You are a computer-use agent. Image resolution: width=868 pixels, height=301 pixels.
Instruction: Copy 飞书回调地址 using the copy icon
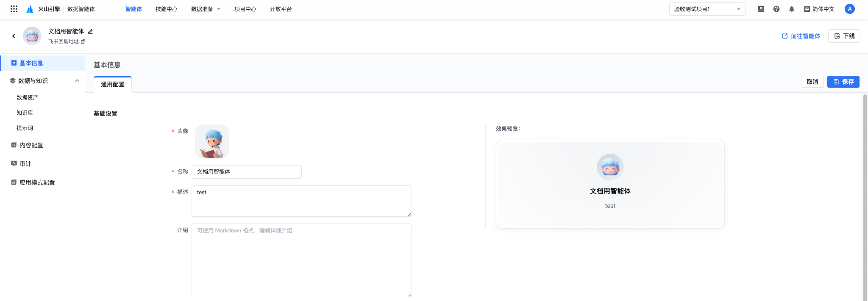(x=83, y=41)
